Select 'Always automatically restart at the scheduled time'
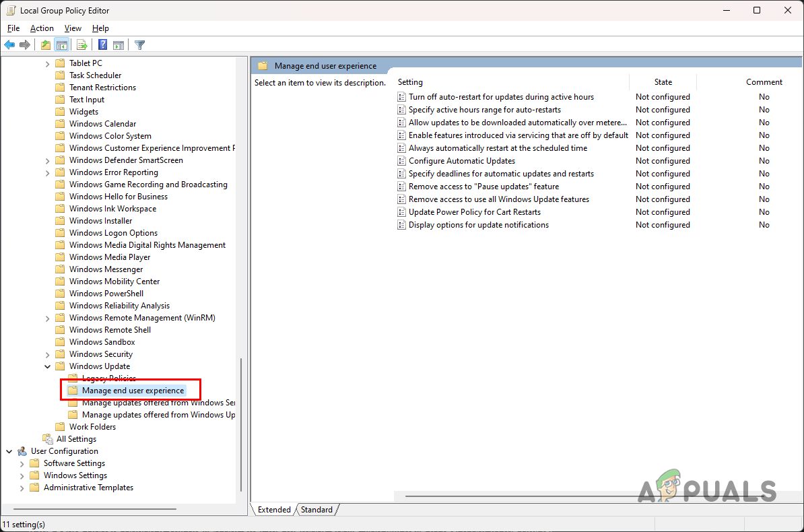The image size is (804, 532). 498,148
